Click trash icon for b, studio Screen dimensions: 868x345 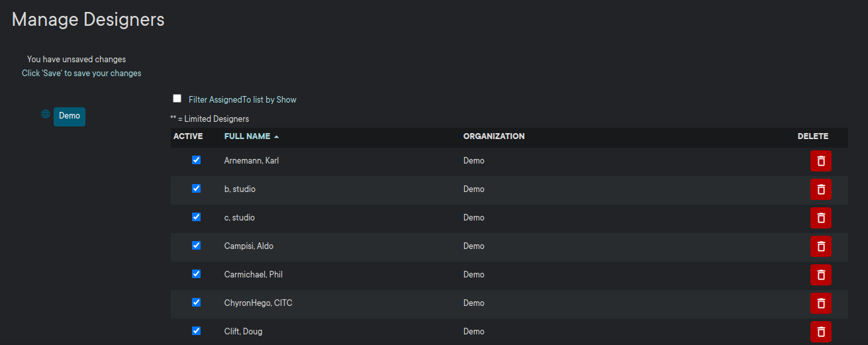820,189
